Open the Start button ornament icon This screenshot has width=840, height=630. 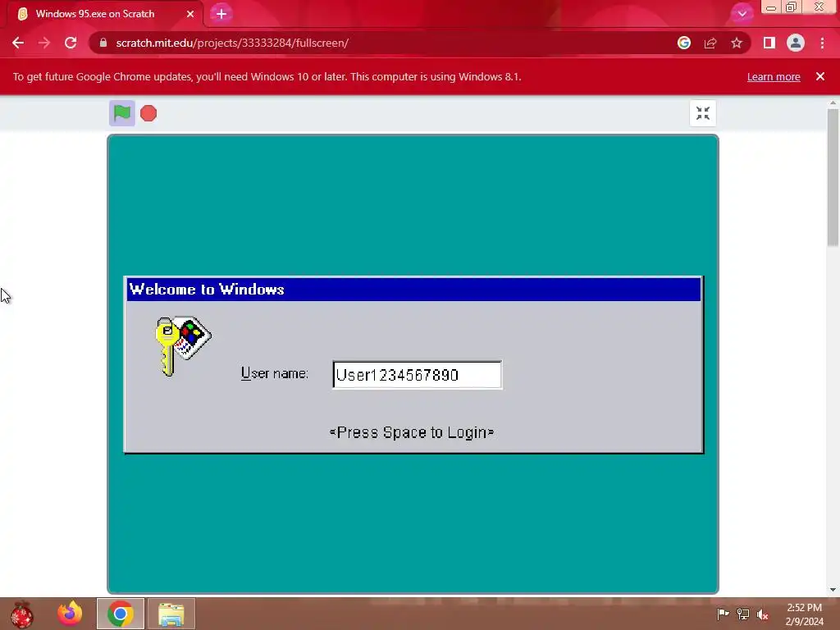click(21, 614)
